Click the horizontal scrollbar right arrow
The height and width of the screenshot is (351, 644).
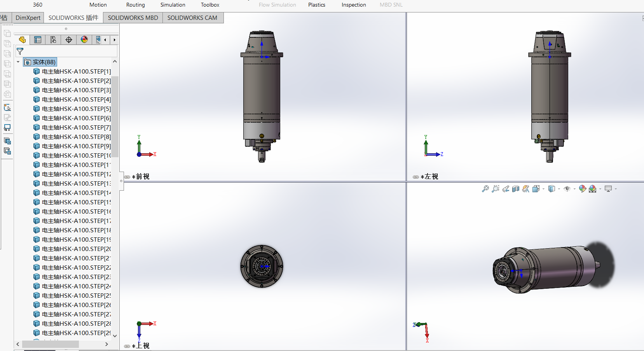coord(106,344)
